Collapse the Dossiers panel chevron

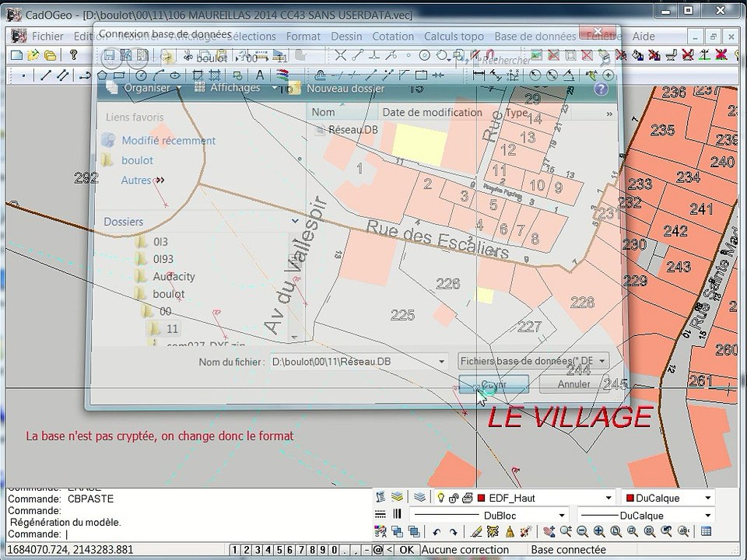click(295, 221)
